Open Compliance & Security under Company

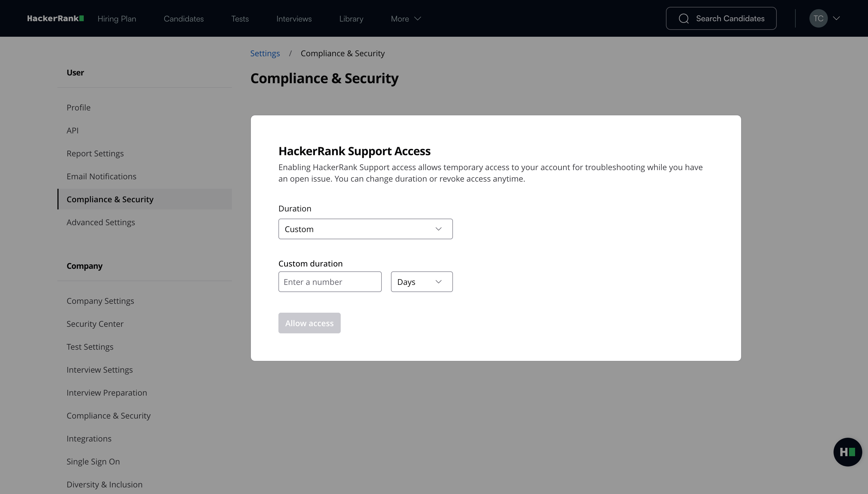(108, 416)
